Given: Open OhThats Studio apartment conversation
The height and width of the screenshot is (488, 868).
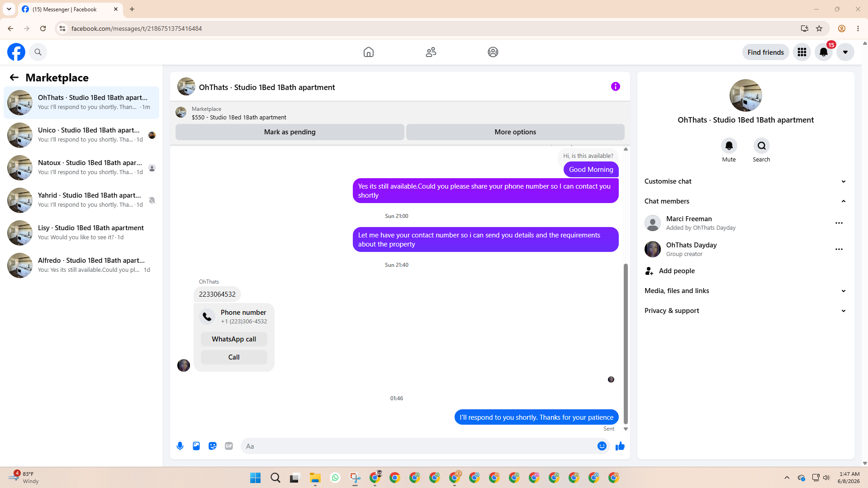Looking at the screenshot, I should [x=81, y=103].
